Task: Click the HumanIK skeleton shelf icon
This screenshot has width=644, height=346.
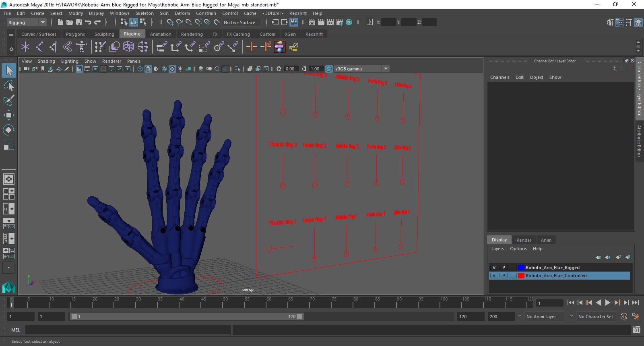Action: (x=82, y=47)
